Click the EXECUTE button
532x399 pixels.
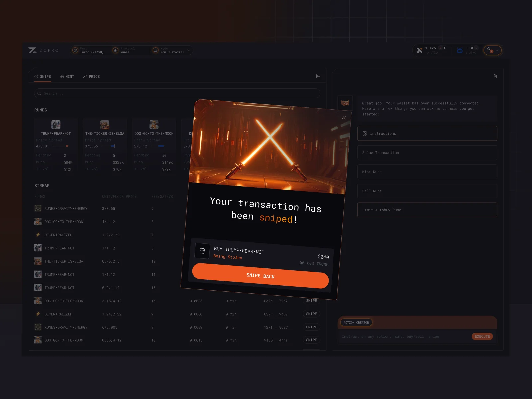coord(482,337)
